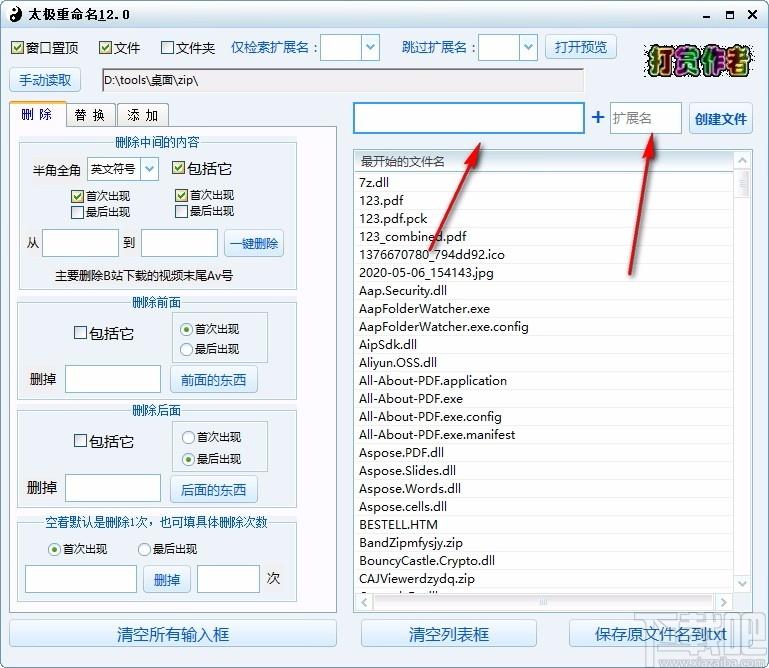
Task: Uncheck the 文件 checkbox
Action: click(104, 48)
